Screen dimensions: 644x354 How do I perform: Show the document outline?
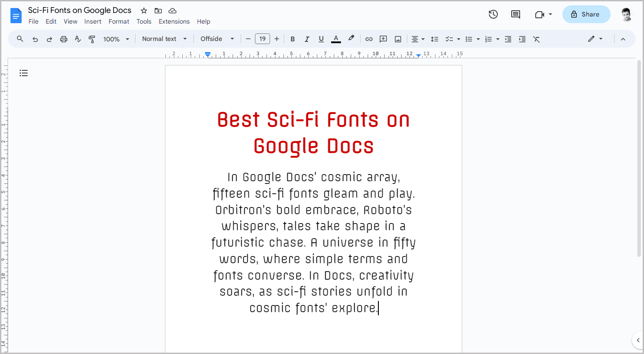24,73
